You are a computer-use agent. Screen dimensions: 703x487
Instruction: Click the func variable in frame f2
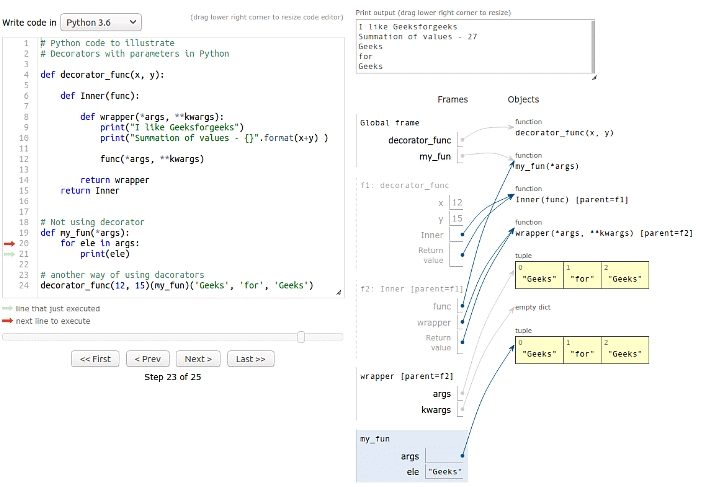pos(442,307)
